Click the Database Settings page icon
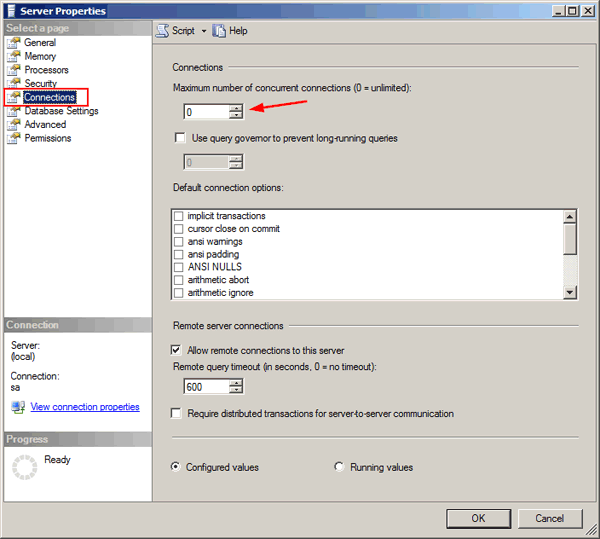 (x=13, y=111)
